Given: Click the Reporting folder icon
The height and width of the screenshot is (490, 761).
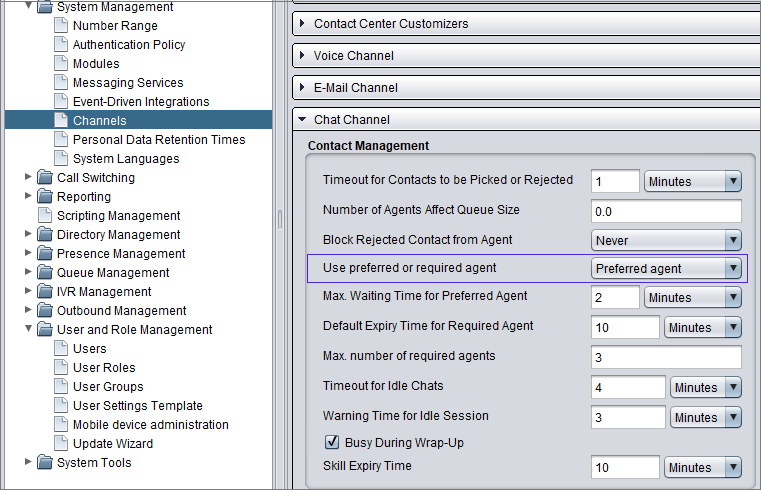Looking at the screenshot, I should pos(45,196).
